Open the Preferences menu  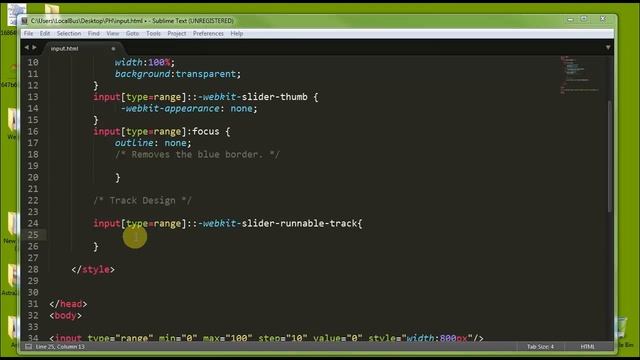coord(208,33)
